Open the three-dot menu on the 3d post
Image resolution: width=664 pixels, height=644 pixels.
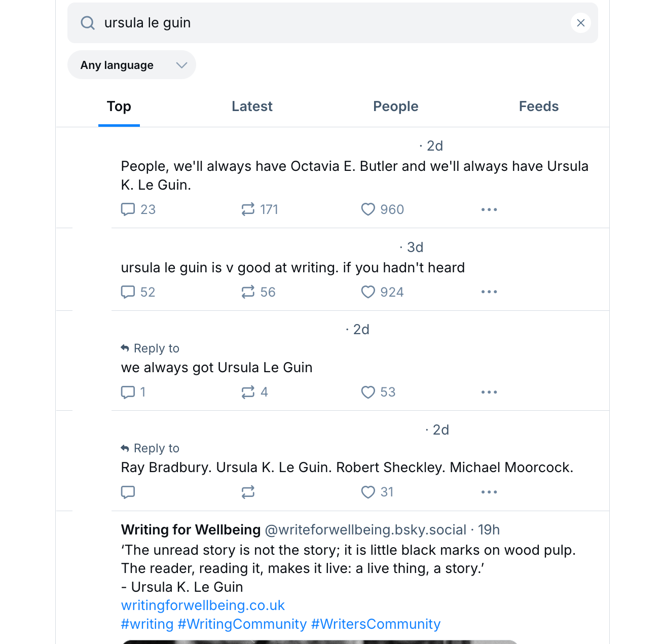tap(489, 292)
